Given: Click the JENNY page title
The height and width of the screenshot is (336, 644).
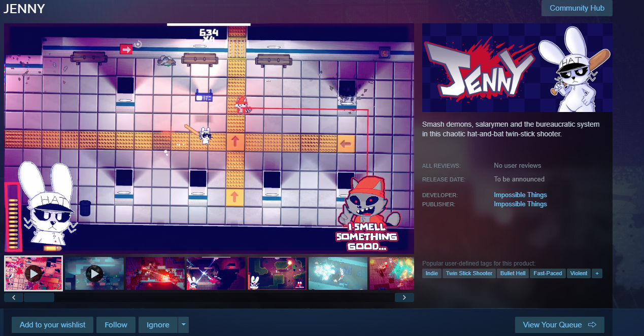Looking at the screenshot, I should [x=24, y=9].
